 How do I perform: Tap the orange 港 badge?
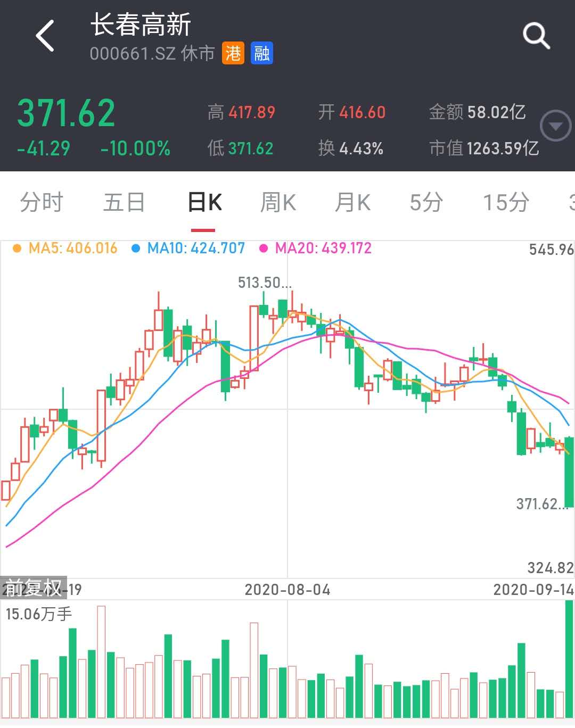click(x=233, y=53)
